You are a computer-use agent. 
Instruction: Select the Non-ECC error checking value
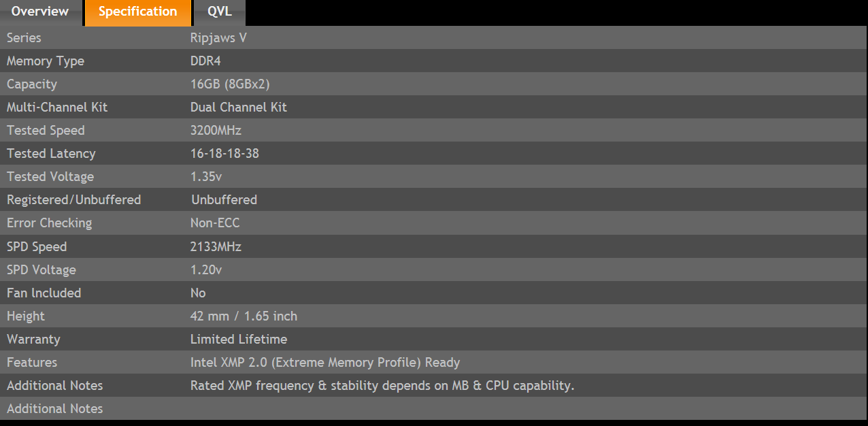[x=215, y=223]
